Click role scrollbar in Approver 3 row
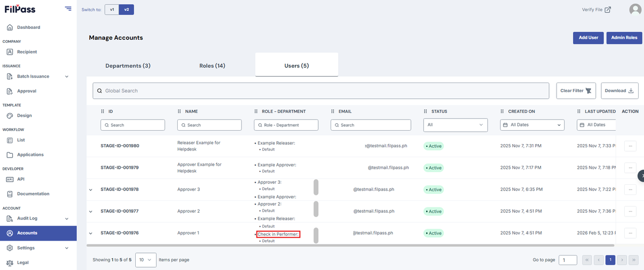644x270 pixels. click(316, 187)
